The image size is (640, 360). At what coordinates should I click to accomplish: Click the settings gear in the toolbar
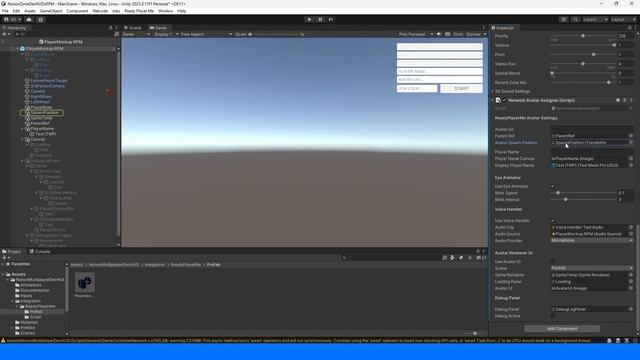(x=40, y=19)
